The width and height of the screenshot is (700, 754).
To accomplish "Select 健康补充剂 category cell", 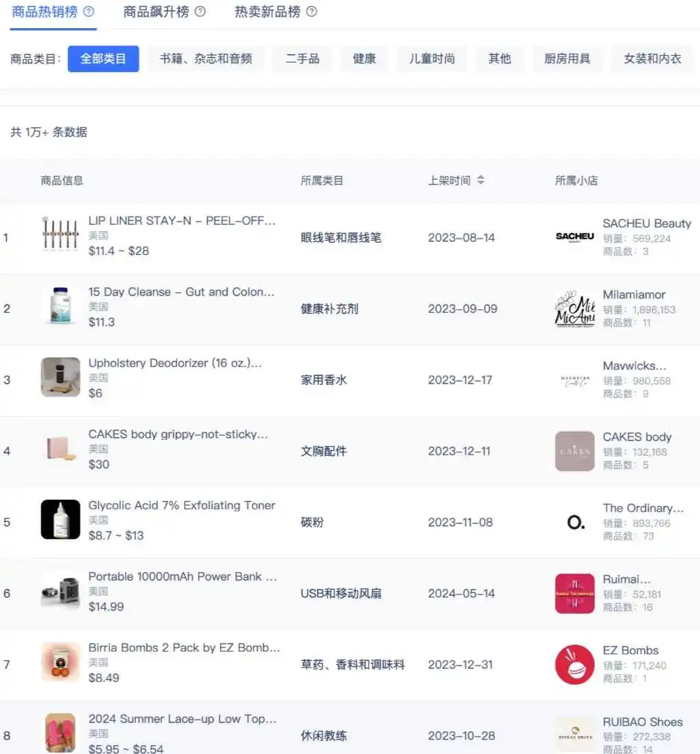I will (330, 309).
